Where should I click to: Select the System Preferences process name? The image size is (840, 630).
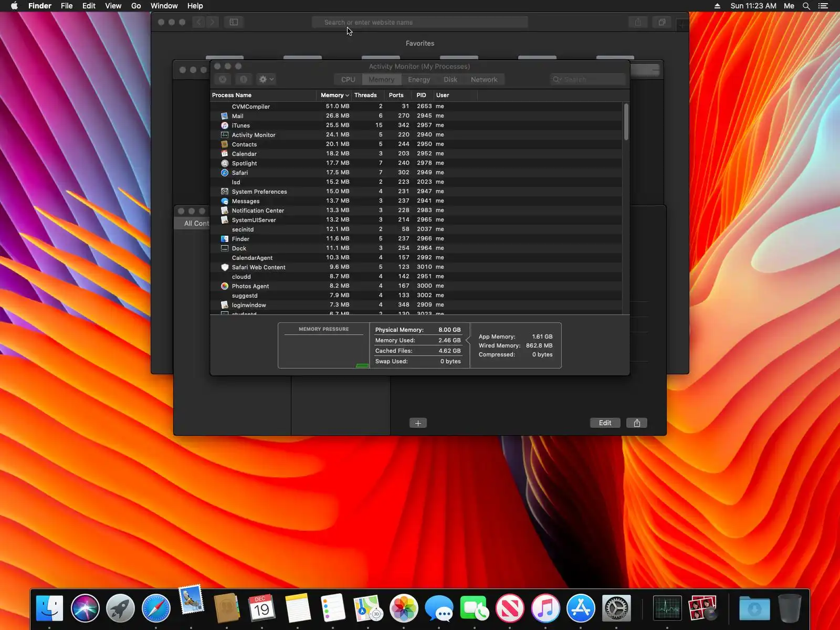point(259,192)
